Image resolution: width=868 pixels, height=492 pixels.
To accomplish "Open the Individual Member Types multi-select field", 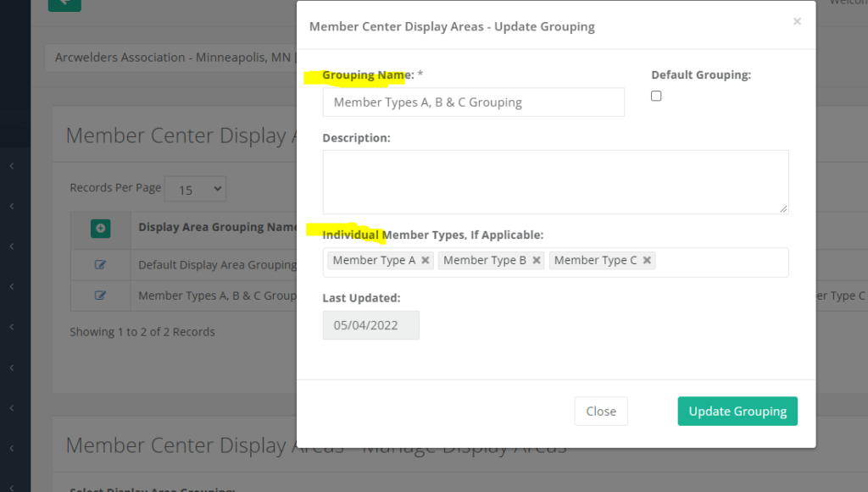I will click(x=721, y=262).
